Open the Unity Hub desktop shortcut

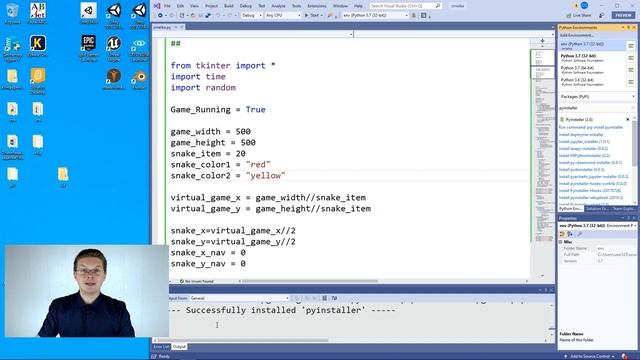89,13
